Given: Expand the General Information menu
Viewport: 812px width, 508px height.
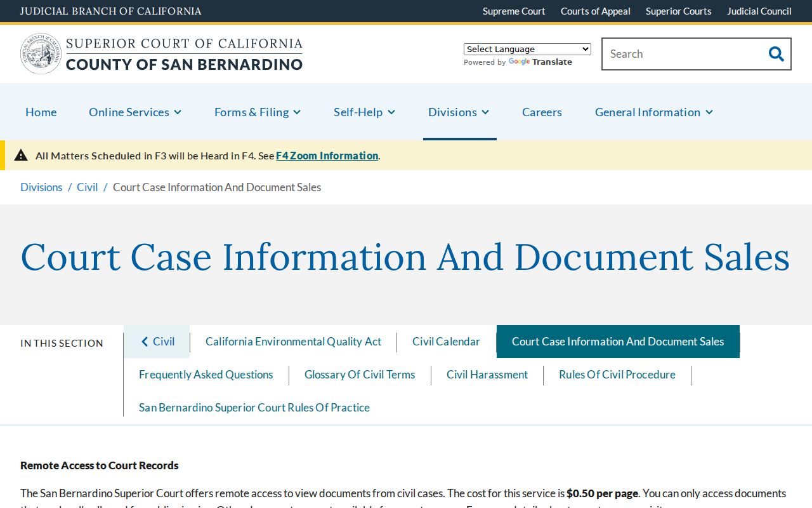Looking at the screenshot, I should [x=654, y=112].
